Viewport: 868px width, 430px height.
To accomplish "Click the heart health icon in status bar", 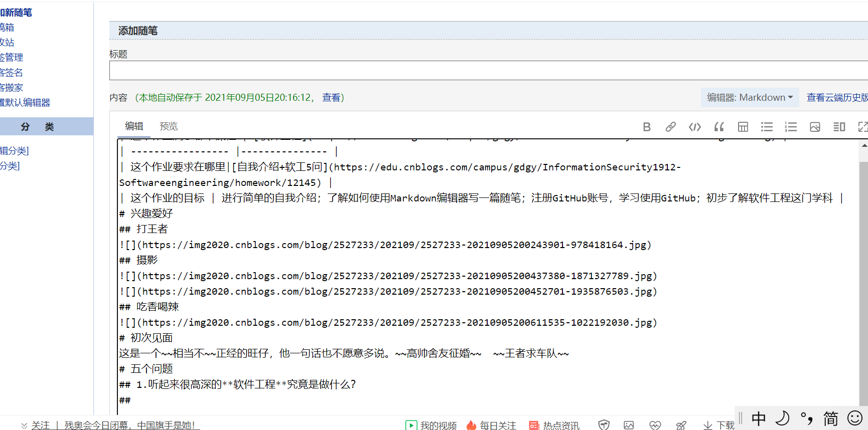I will coord(655,425).
